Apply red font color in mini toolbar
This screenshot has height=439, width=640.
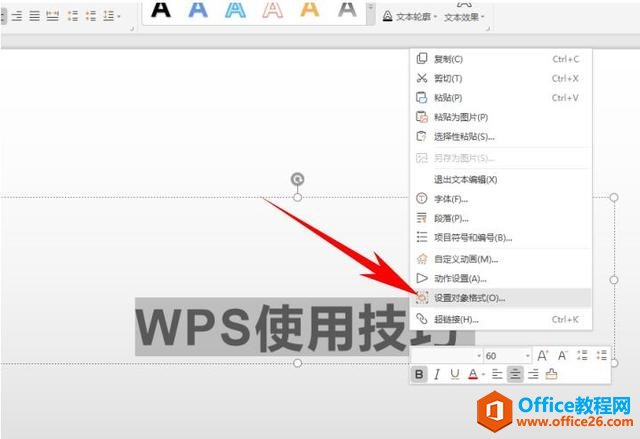click(x=473, y=374)
